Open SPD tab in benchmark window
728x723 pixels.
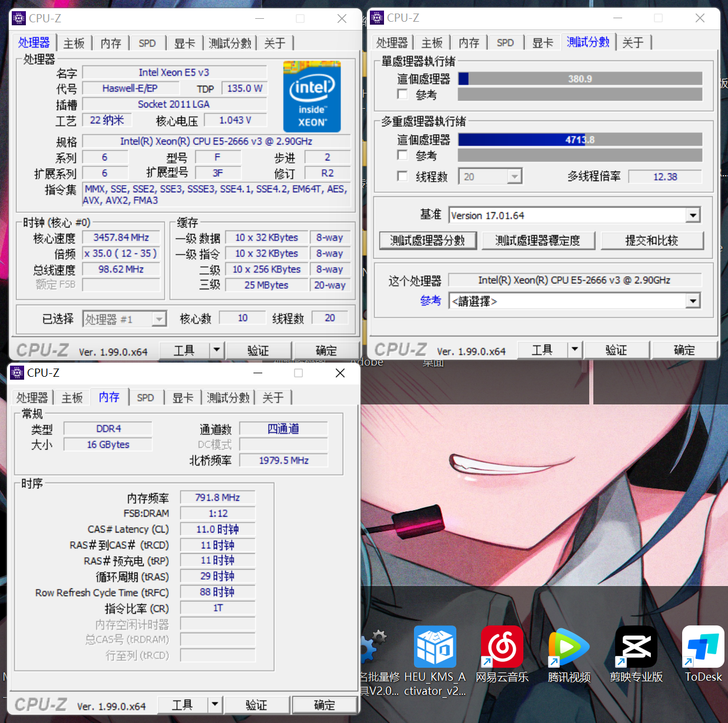point(505,43)
